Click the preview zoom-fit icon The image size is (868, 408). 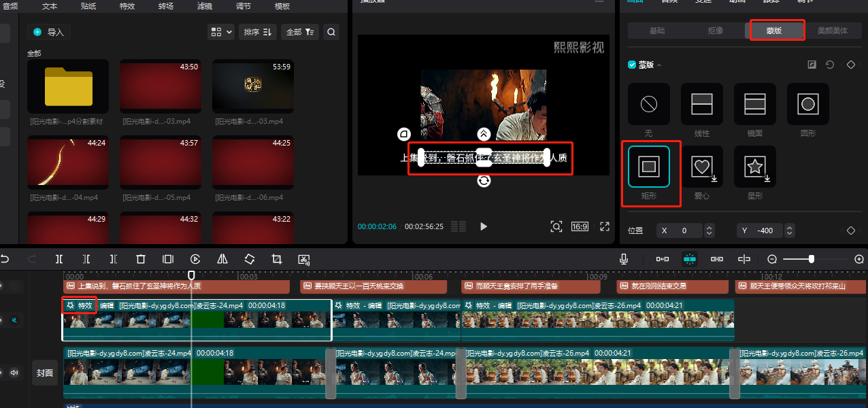coord(556,226)
